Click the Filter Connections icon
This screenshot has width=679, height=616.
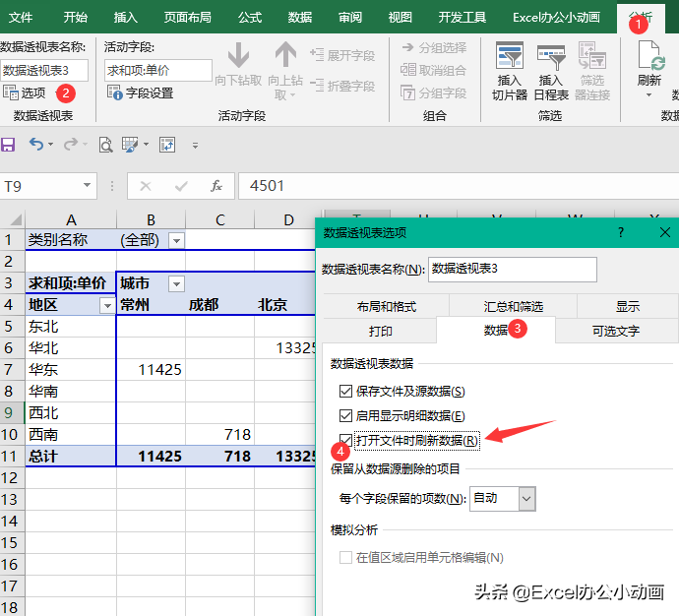[592, 55]
